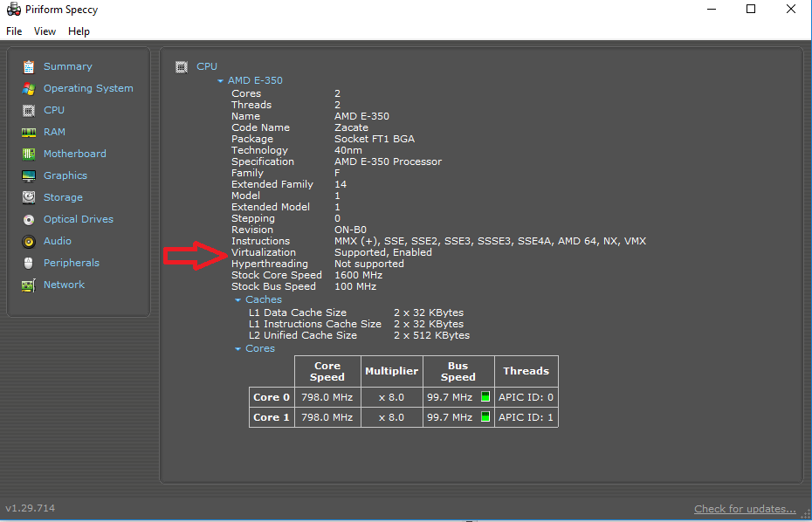Click the Core 1 row label
812x522 pixels.
point(272,417)
